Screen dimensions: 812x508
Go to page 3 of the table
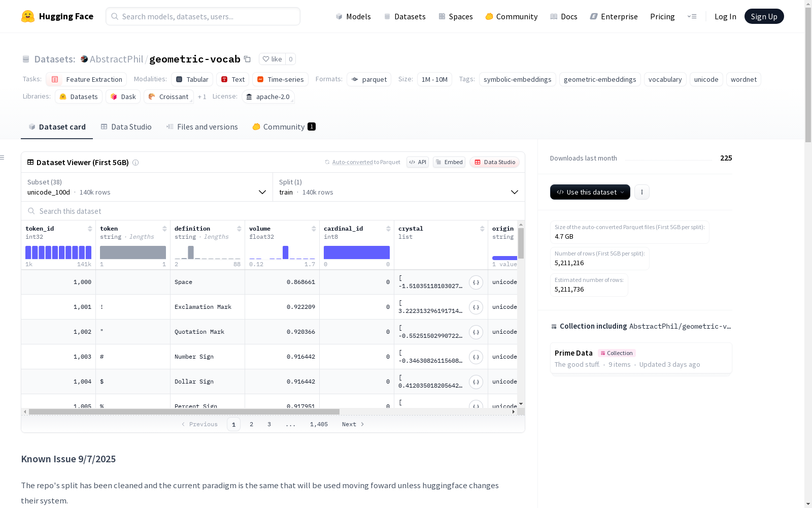click(269, 424)
